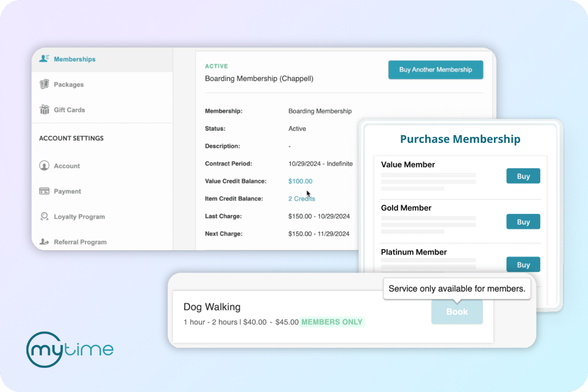Image resolution: width=588 pixels, height=392 pixels.
Task: Open the $100.00 value credit balance link
Action: (300, 181)
